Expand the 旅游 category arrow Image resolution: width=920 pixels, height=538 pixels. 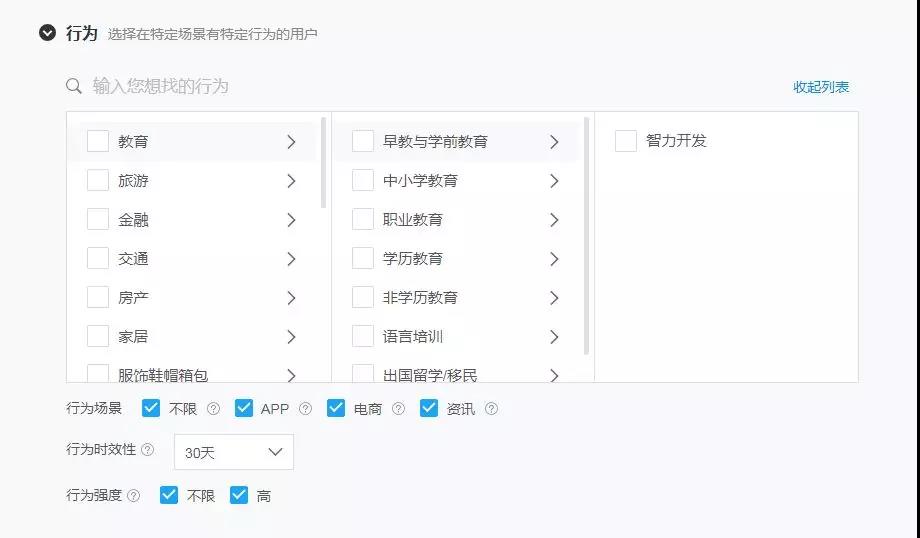291,181
